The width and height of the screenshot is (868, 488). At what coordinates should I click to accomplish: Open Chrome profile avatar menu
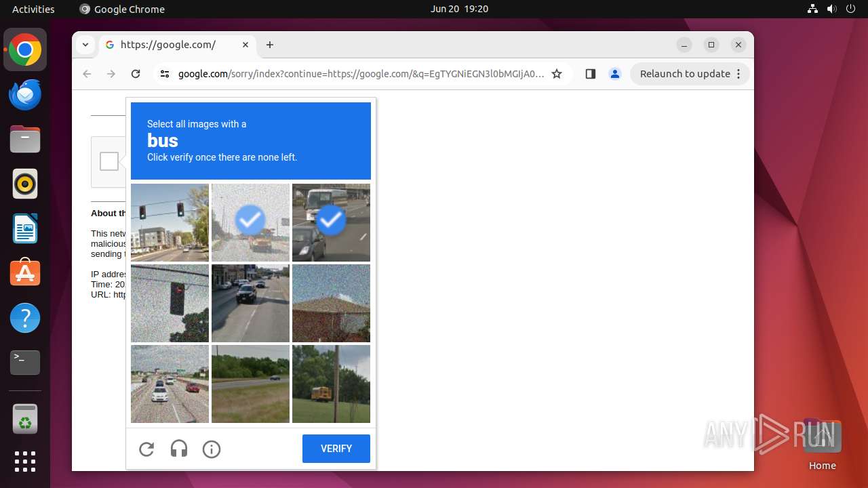[x=615, y=74]
